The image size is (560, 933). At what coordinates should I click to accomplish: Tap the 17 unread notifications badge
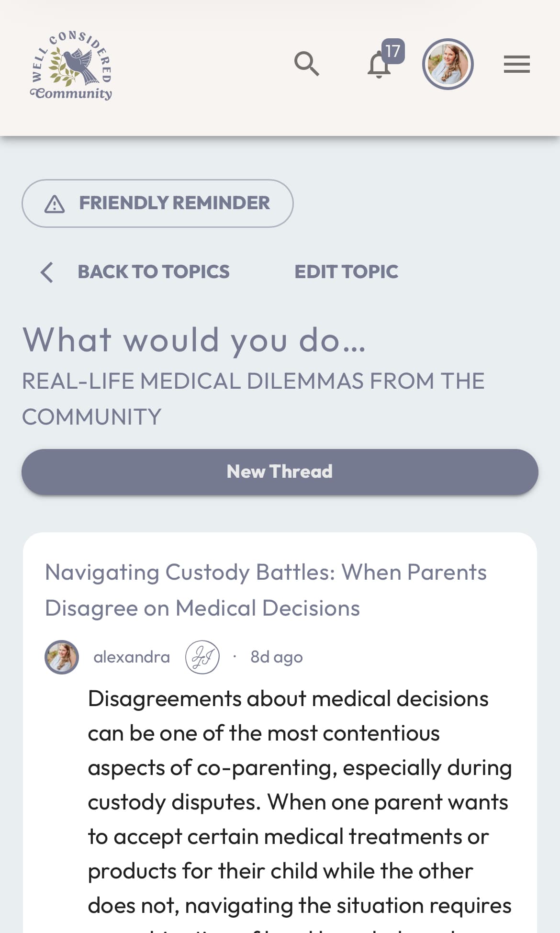393,51
